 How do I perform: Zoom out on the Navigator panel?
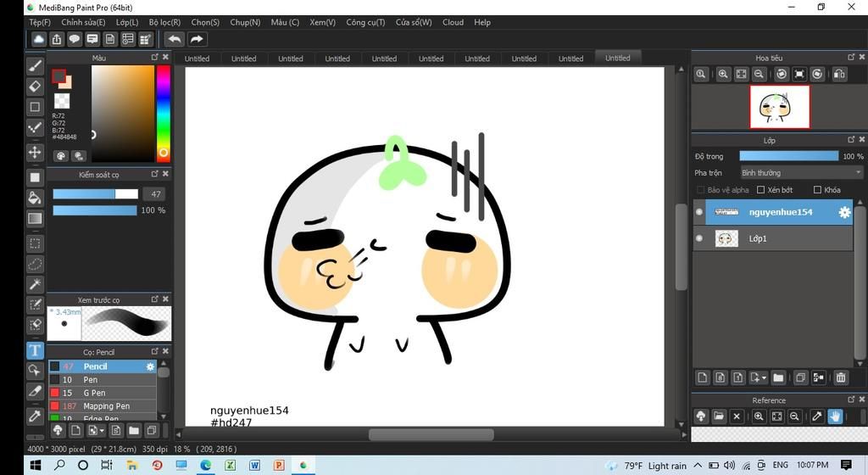click(x=759, y=74)
